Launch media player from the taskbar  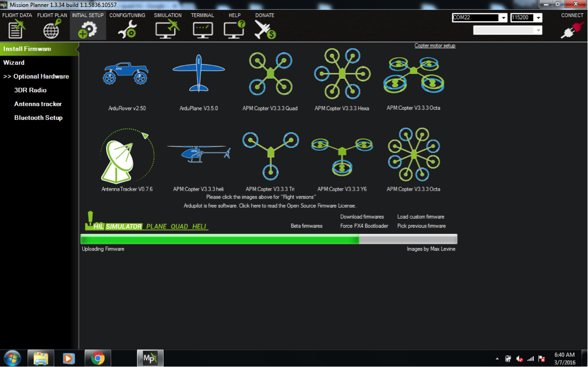point(69,358)
